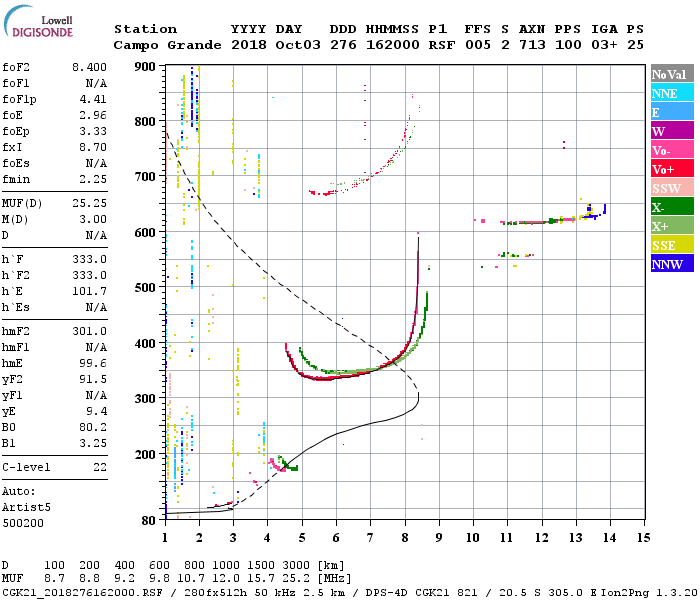Click the time value 162000
This screenshot has height=600, width=700.
point(392,45)
